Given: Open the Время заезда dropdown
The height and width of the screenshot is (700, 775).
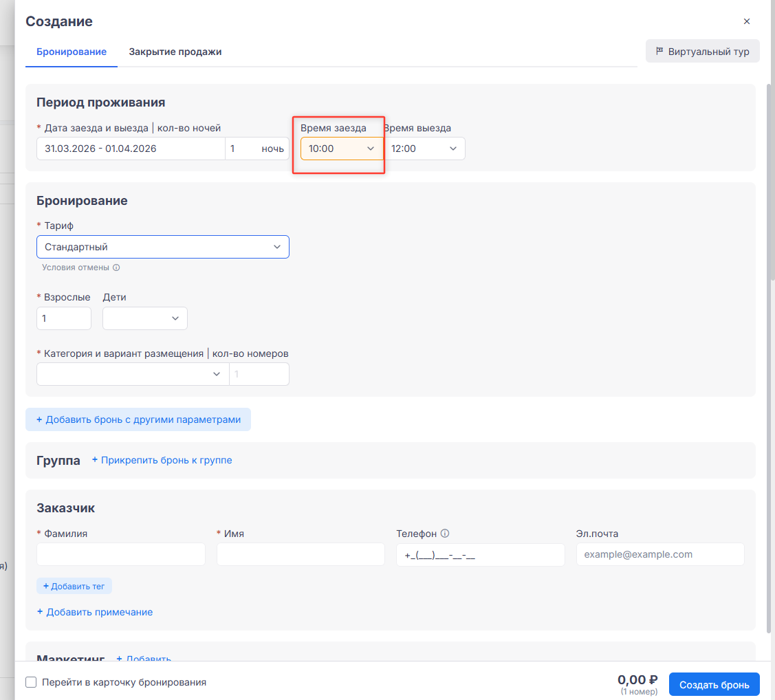Looking at the screenshot, I should 341,149.
